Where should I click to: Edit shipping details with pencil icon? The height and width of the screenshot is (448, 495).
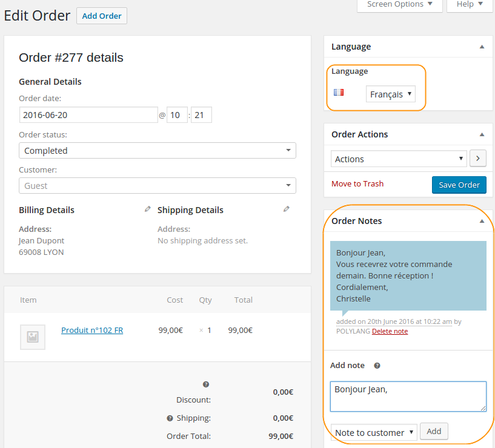coord(287,209)
